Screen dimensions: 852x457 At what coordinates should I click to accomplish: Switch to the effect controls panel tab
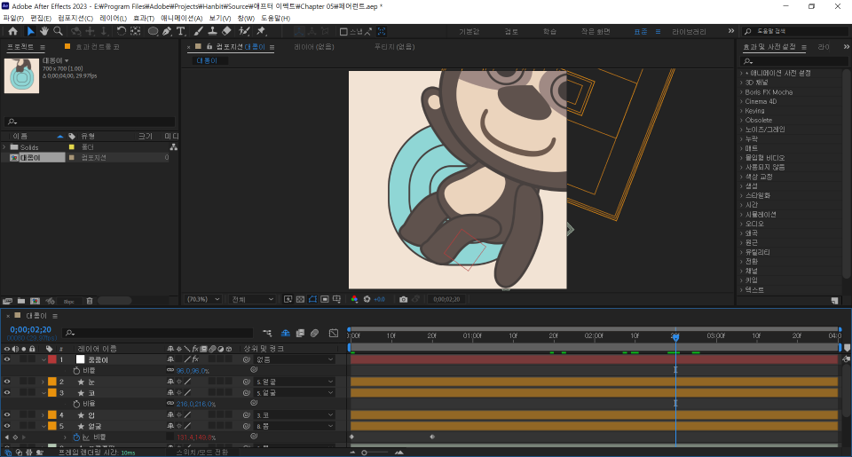pyautogui.click(x=97, y=47)
